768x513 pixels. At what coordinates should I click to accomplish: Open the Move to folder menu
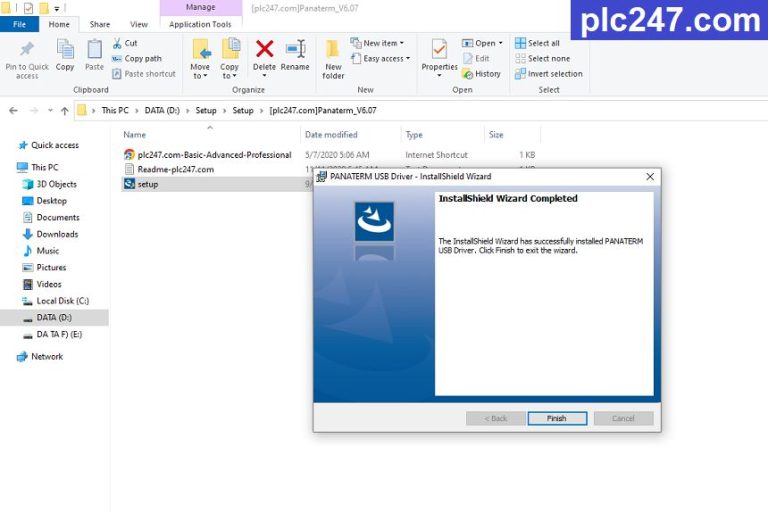tap(200, 58)
